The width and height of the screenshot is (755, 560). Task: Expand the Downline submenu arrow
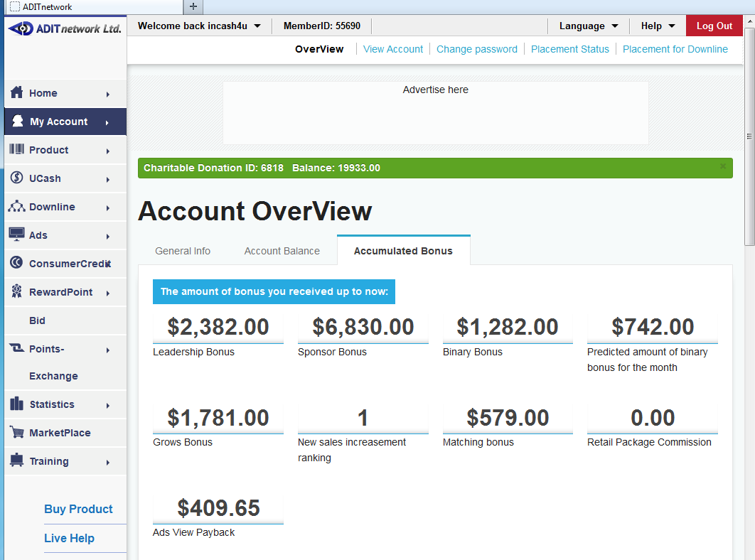(108, 208)
